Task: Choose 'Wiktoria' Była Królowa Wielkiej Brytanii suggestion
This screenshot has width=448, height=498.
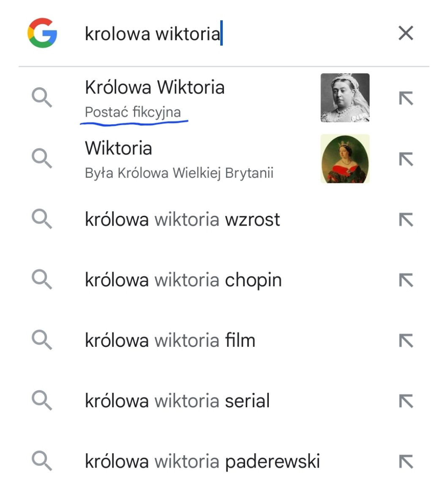Action: 224,159
